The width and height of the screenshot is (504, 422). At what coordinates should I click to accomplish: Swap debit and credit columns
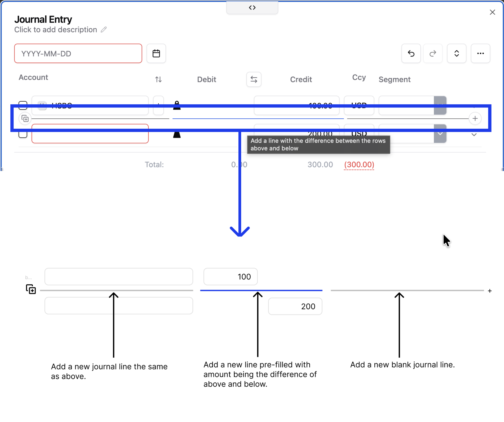coord(254,79)
